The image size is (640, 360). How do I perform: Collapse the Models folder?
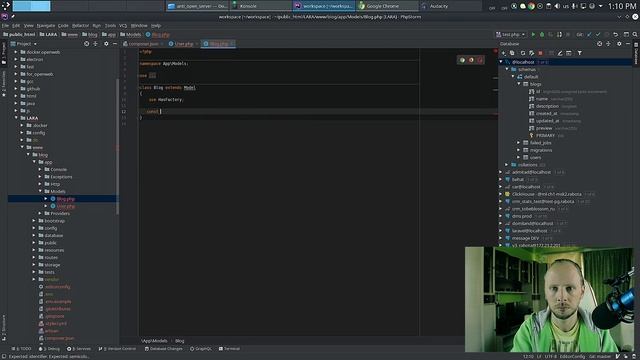pos(40,191)
